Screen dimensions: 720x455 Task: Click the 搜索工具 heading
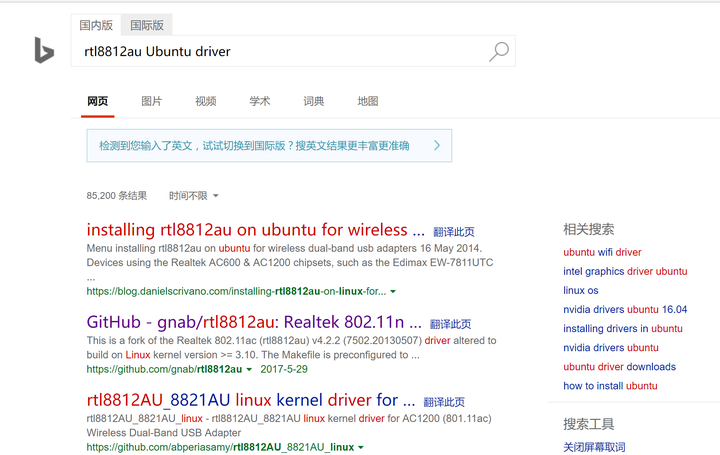point(589,424)
